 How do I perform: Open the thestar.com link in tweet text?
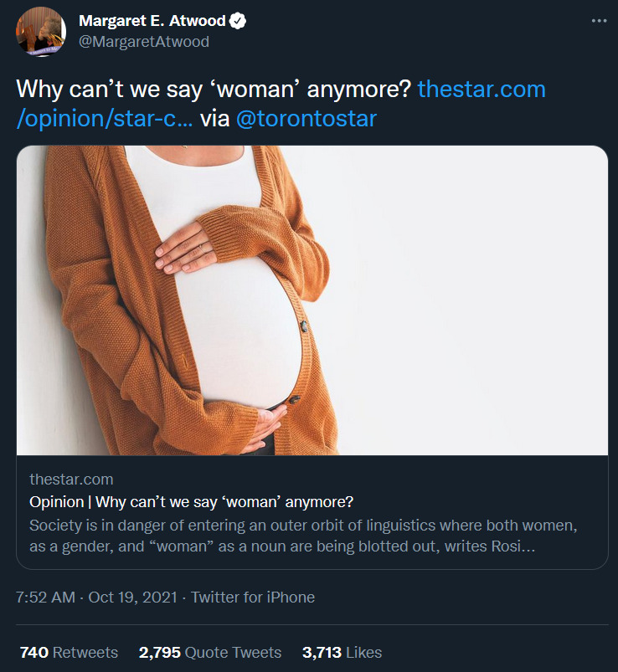click(482, 89)
